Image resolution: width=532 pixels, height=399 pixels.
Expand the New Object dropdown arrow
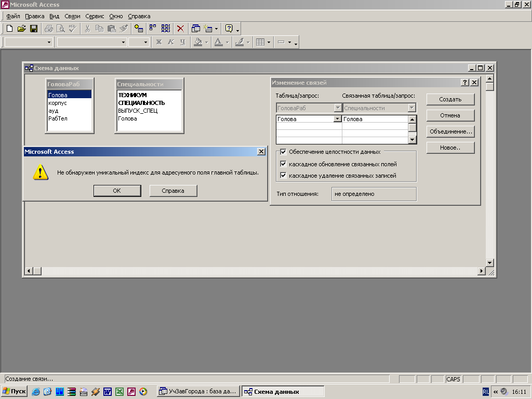[216, 29]
